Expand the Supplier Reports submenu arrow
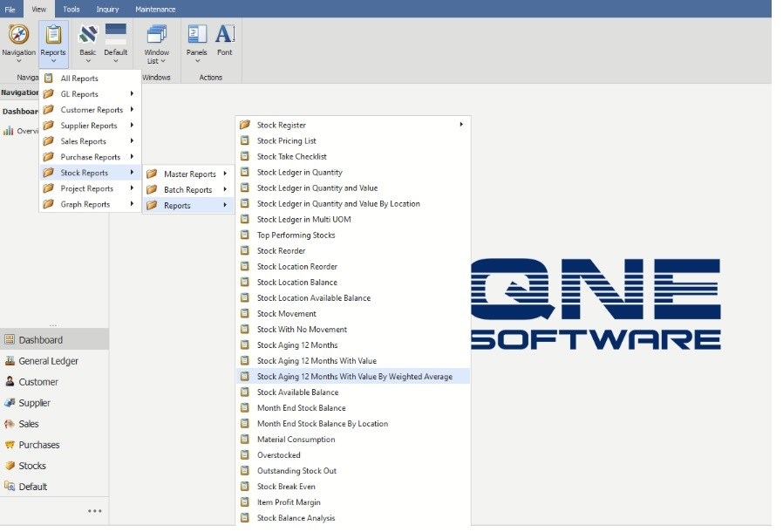This screenshot has width=783, height=532. coord(132,125)
